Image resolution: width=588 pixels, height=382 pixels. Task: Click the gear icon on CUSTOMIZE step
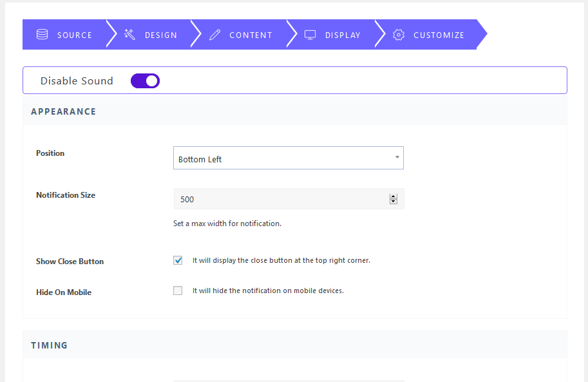point(398,35)
